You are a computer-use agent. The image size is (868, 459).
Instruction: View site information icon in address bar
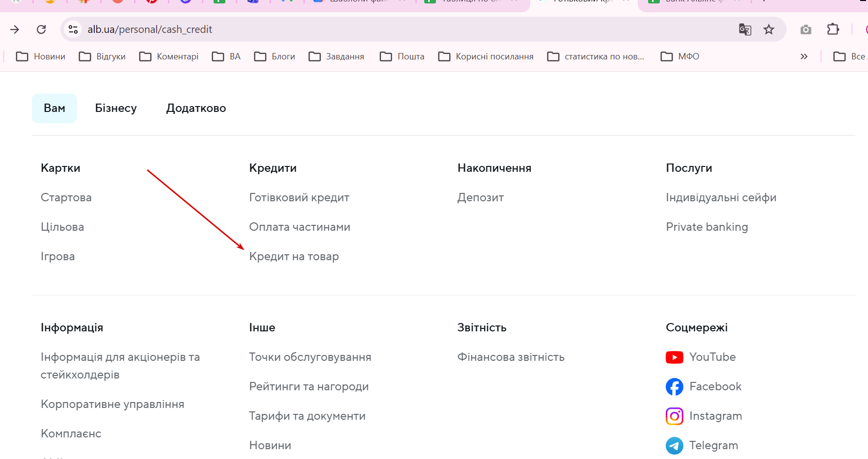pyautogui.click(x=73, y=29)
